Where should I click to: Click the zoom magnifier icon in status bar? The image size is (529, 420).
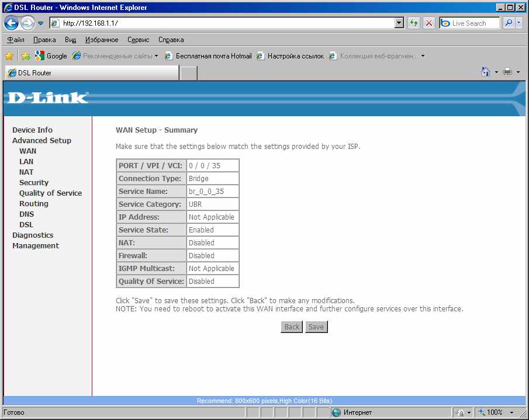coord(482,412)
